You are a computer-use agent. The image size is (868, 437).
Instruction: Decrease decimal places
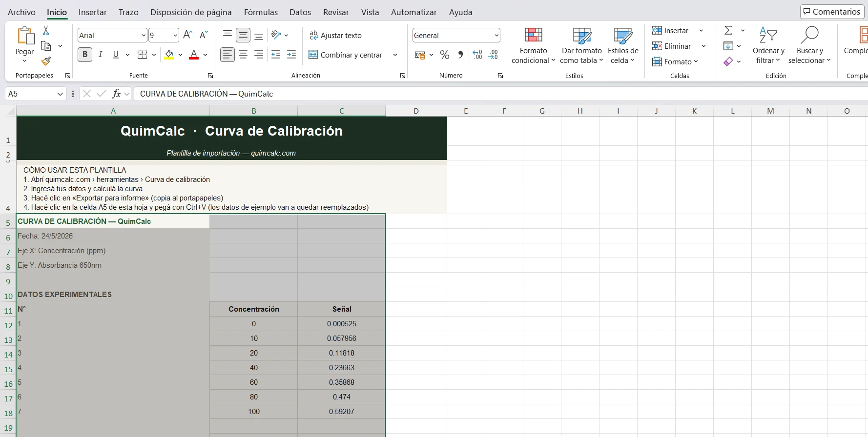point(494,55)
